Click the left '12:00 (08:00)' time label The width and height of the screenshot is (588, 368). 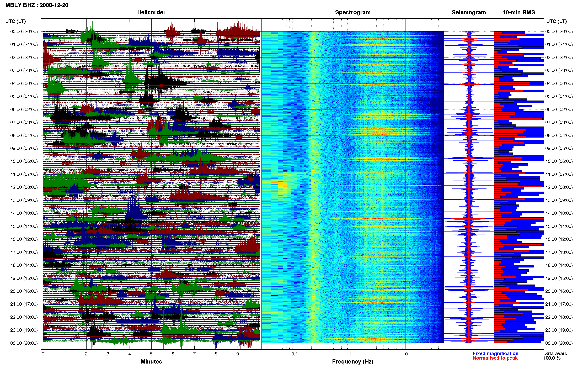click(x=24, y=187)
